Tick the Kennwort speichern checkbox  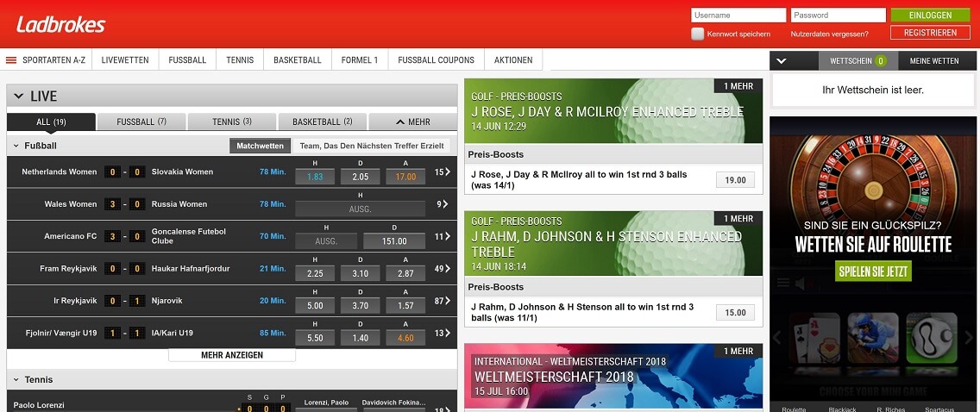point(698,34)
